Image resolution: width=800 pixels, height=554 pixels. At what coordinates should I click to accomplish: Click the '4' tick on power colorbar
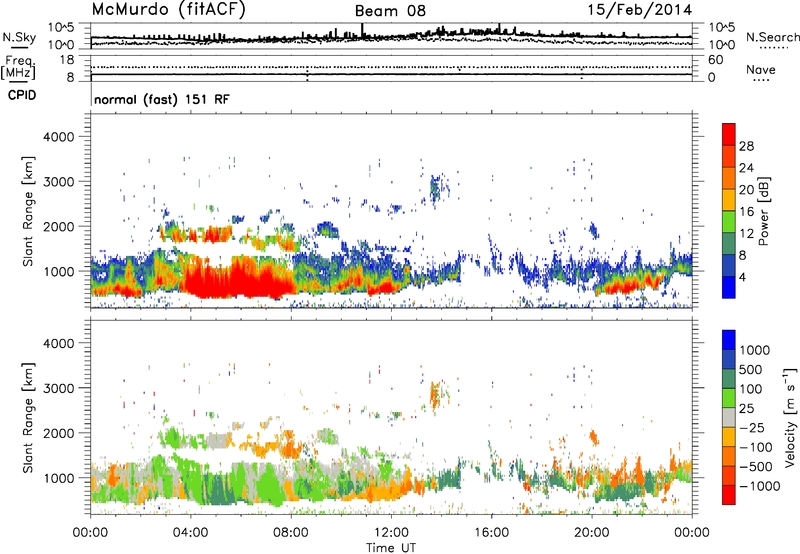(x=742, y=277)
